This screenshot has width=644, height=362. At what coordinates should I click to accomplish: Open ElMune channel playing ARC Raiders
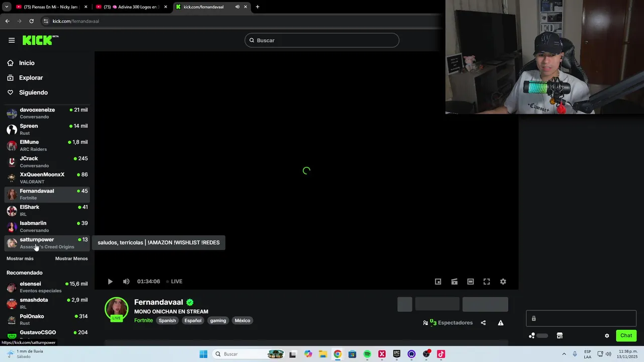pyautogui.click(x=47, y=145)
